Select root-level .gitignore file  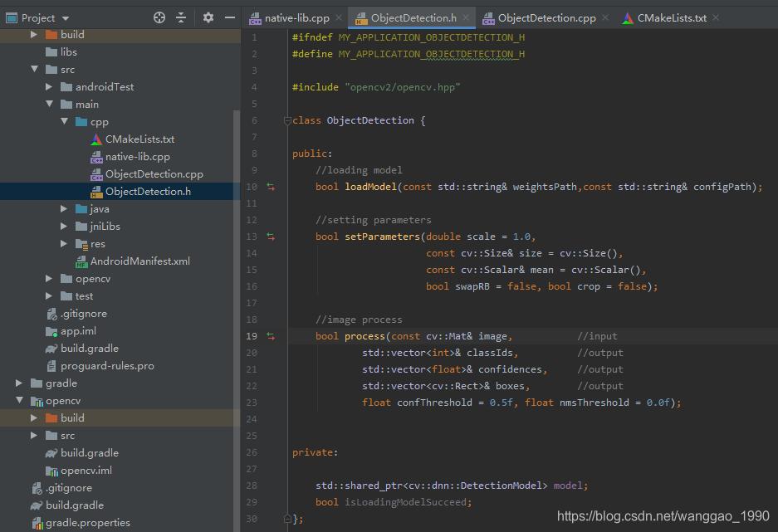(68, 488)
